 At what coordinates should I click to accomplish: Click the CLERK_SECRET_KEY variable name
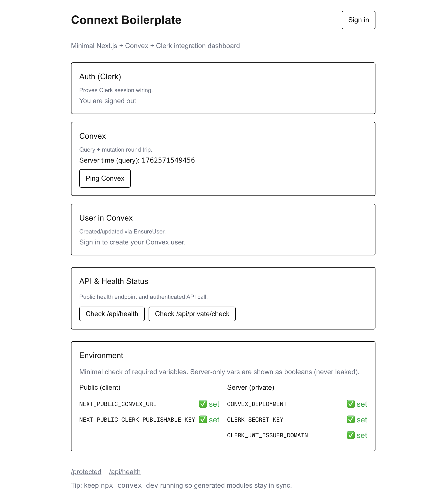click(255, 420)
